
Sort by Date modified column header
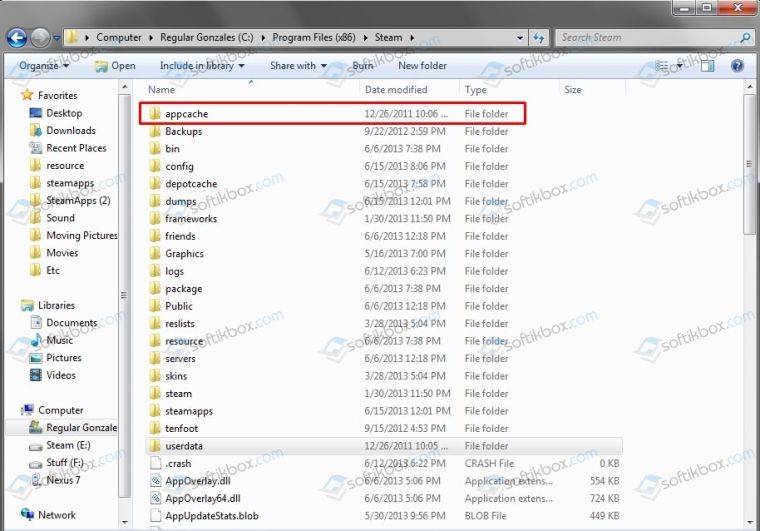[x=409, y=90]
